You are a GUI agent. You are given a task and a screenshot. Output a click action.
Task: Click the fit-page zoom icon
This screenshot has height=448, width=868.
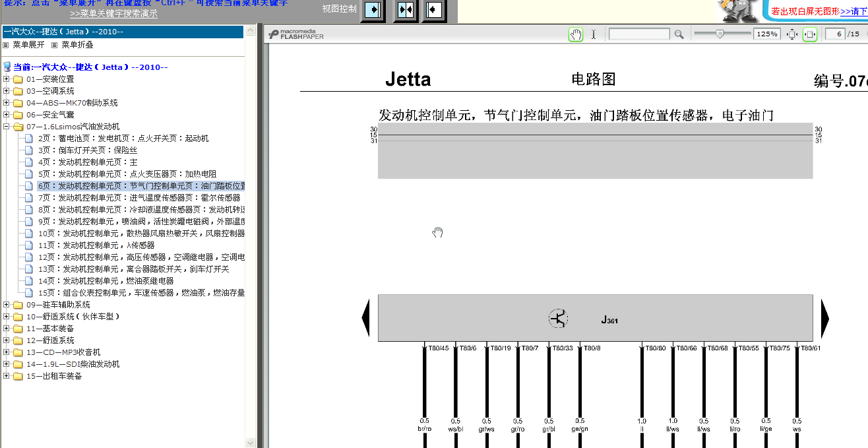792,34
